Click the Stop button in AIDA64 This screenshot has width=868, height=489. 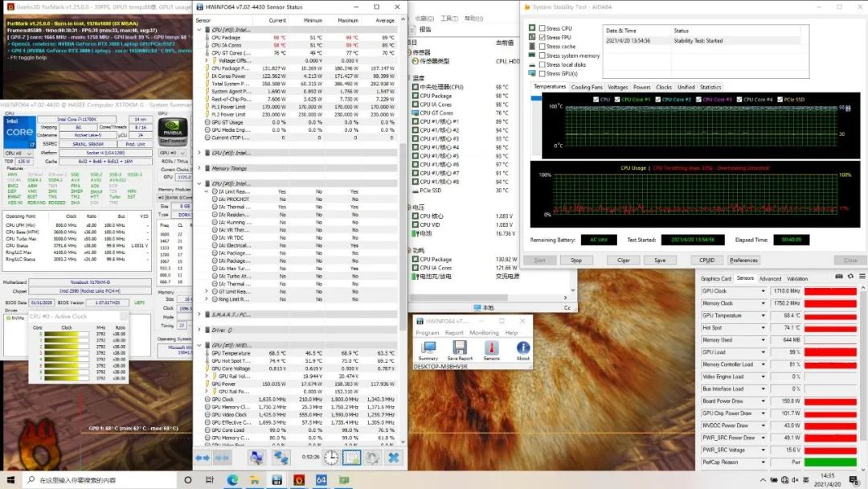576,260
